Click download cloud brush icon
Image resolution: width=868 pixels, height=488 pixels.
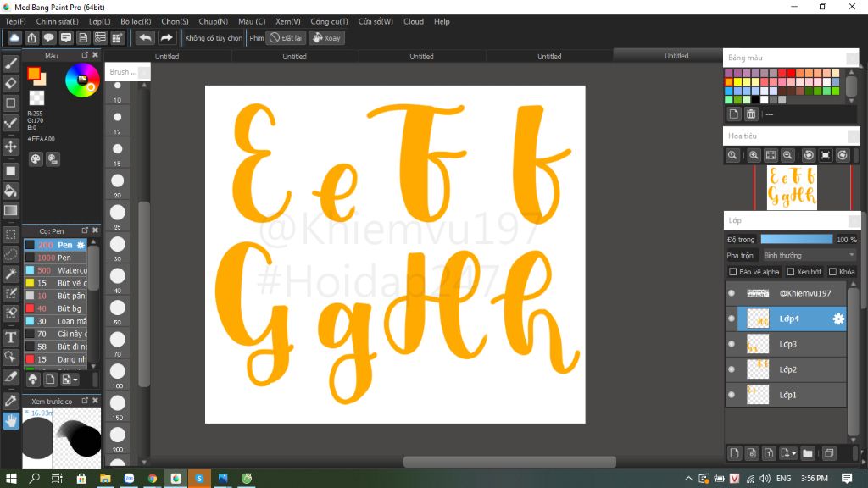(x=33, y=380)
